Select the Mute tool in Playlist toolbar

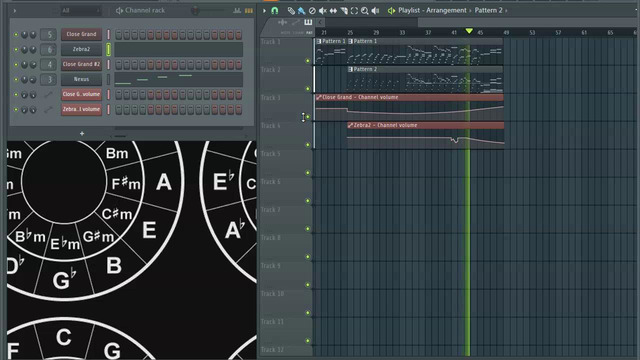322,11
